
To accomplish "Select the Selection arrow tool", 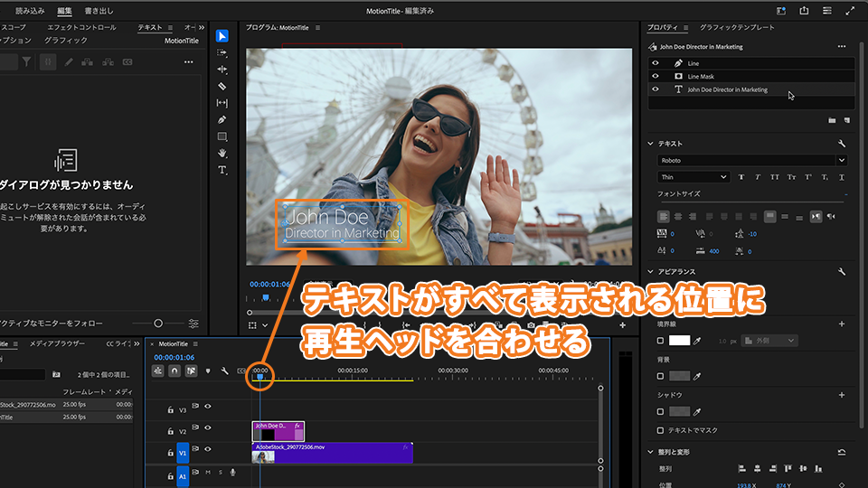I will 222,36.
